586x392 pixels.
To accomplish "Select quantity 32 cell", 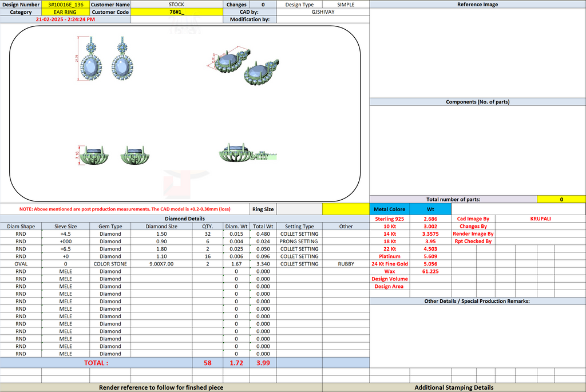I will click(x=207, y=234).
